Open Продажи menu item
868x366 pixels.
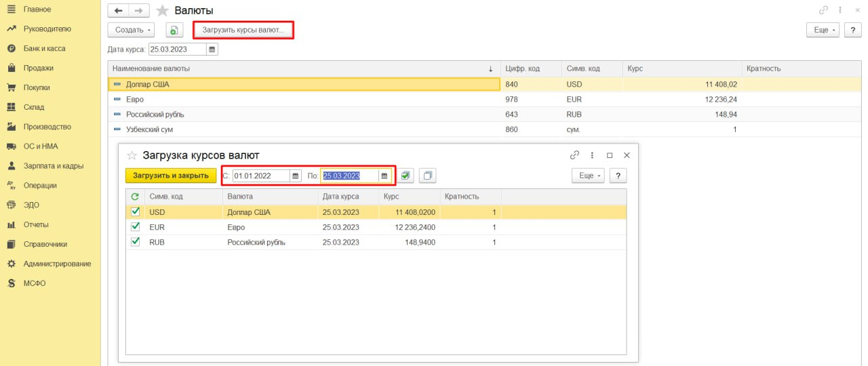coord(38,68)
